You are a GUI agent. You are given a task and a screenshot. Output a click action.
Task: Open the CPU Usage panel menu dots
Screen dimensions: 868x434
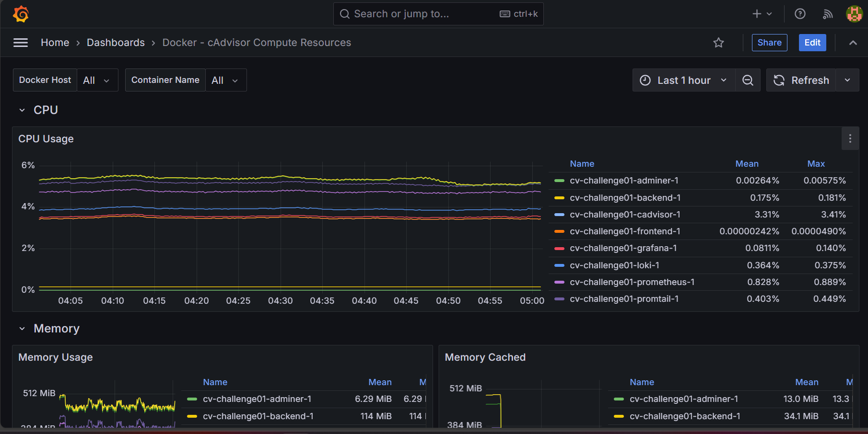click(x=850, y=138)
